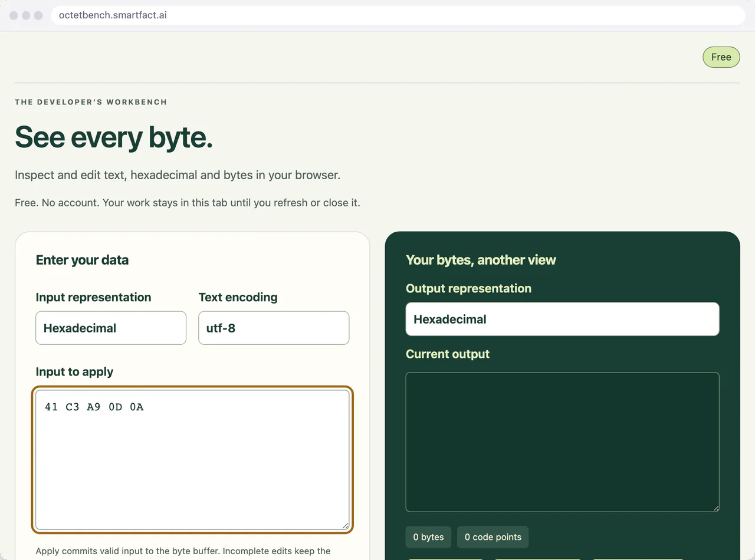Click the "Output representation" label
755x560 pixels.
[x=468, y=288]
